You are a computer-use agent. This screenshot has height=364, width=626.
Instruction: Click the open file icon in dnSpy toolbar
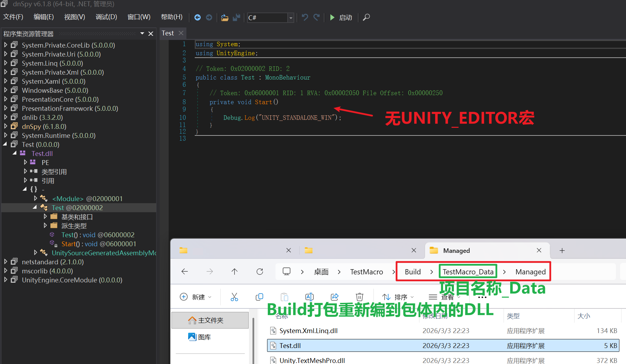(x=225, y=17)
